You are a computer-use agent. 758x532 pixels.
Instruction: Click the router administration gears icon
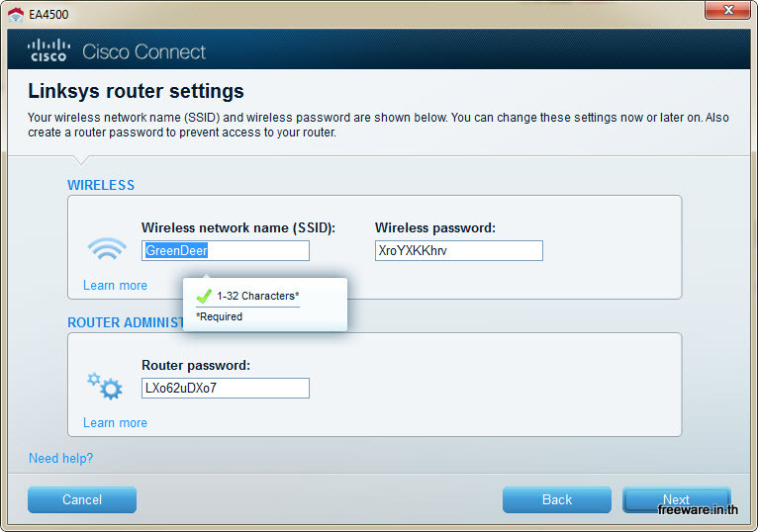tap(105, 386)
